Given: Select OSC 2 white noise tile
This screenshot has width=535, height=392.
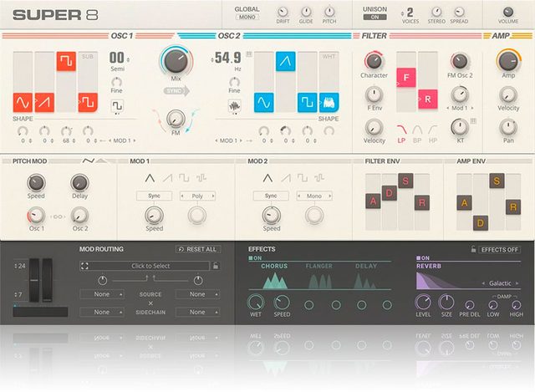Looking at the screenshot, I should 329,102.
